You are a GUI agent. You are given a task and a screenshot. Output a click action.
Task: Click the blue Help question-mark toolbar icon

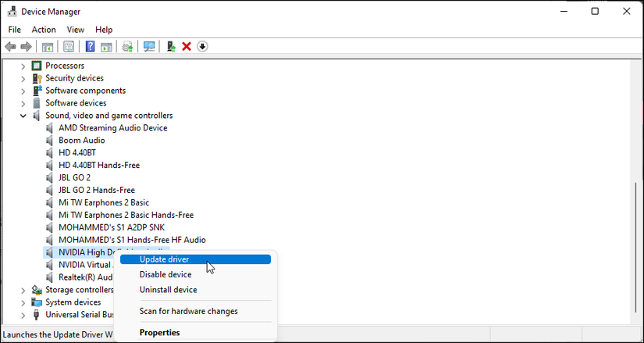[x=90, y=47]
